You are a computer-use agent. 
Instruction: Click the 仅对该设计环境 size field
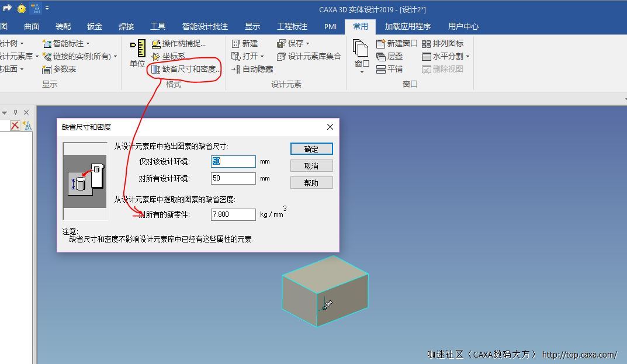233,161
